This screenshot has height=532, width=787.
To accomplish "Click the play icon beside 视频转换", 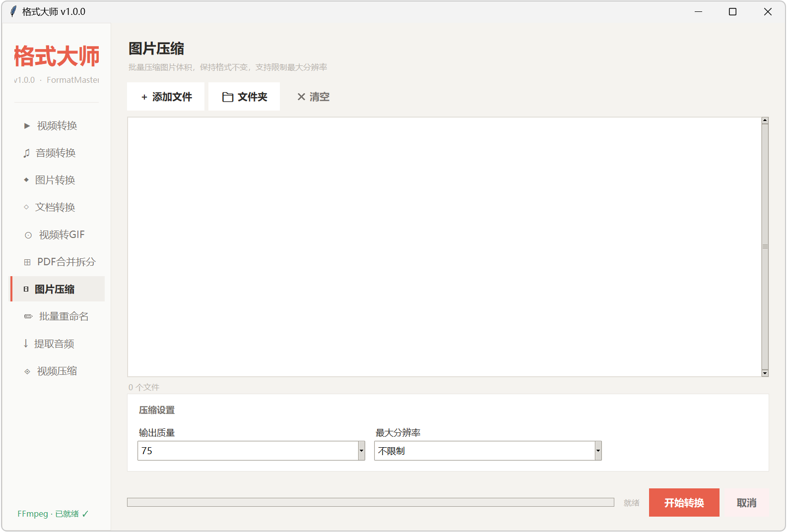I will click(x=27, y=126).
